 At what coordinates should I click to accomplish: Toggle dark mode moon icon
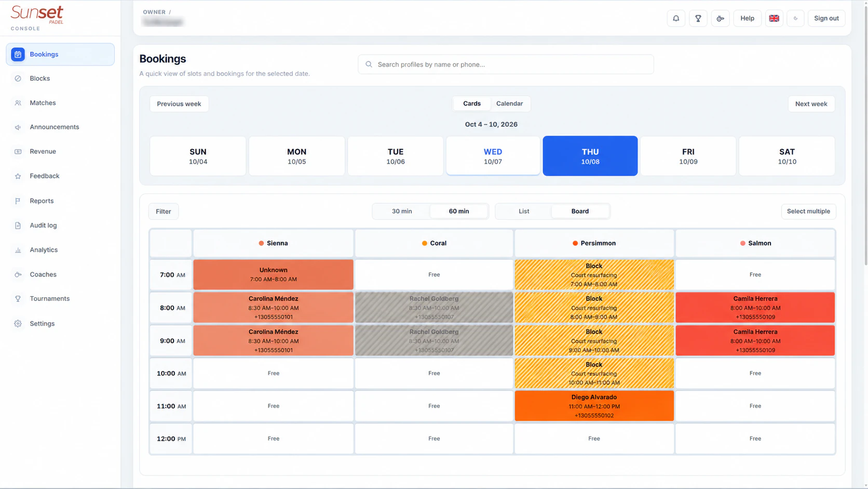tap(795, 18)
